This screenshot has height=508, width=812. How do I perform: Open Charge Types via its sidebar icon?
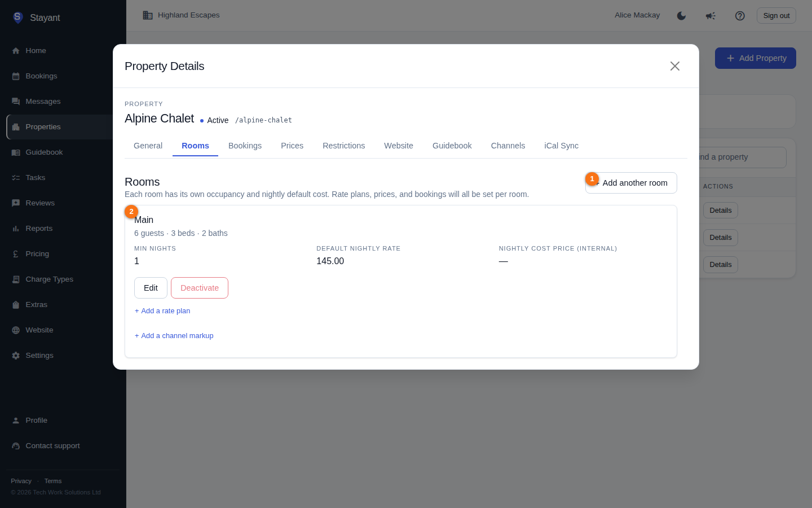16,279
